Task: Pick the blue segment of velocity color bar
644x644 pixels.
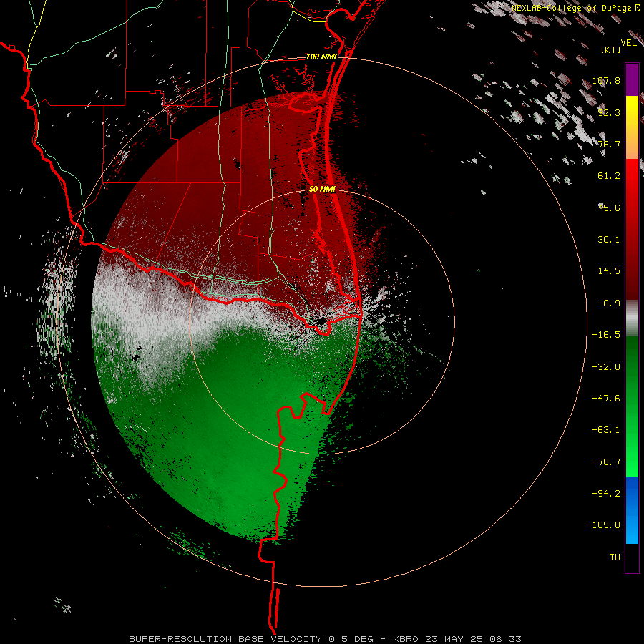Action: tap(632, 510)
